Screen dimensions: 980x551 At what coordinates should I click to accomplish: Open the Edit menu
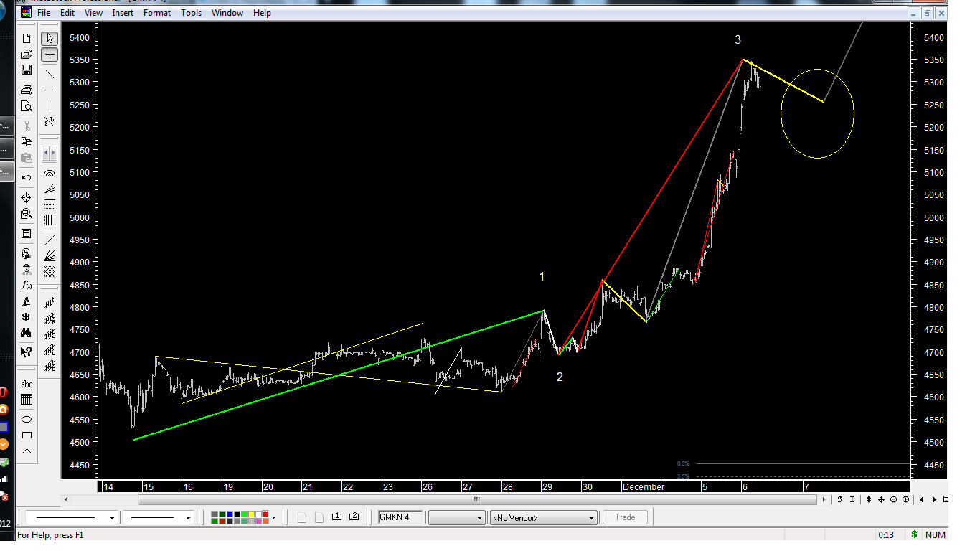67,13
